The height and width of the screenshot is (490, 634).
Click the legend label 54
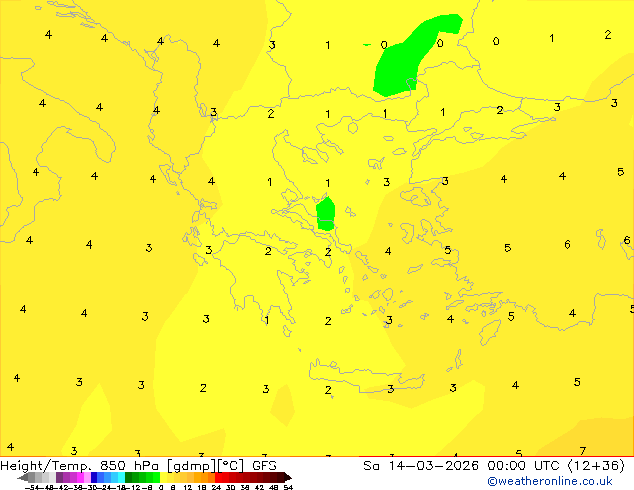click(288, 487)
